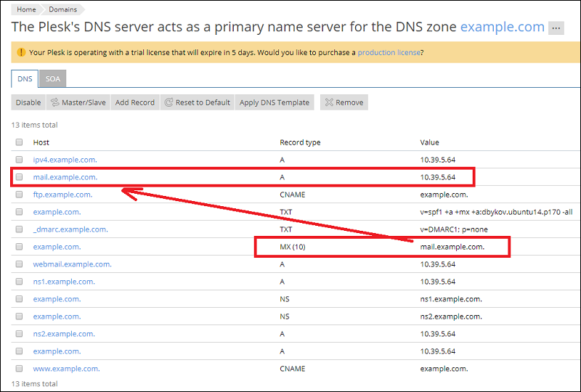Click the warning icon in license banner
The height and width of the screenshot is (392, 581).
[21, 52]
